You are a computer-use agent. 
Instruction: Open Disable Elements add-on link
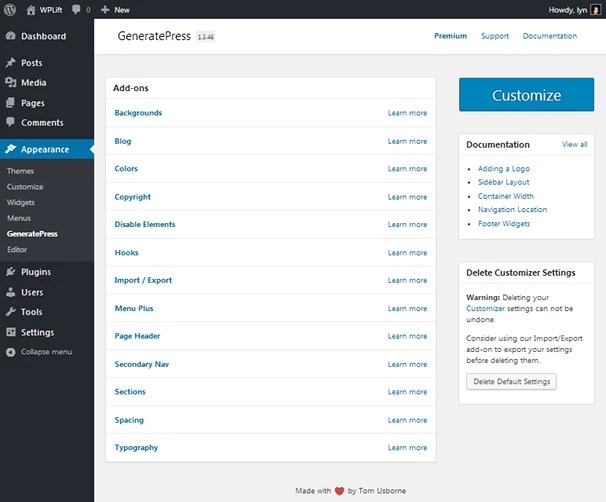[145, 224]
